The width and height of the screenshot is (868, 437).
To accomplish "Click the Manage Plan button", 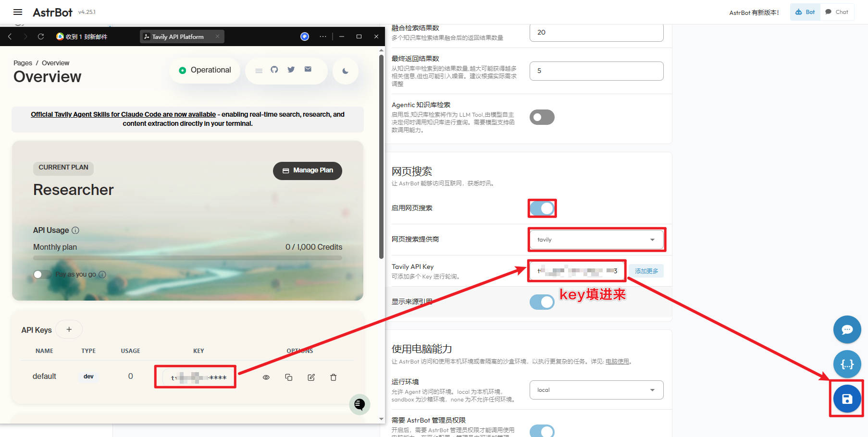I will [x=308, y=170].
